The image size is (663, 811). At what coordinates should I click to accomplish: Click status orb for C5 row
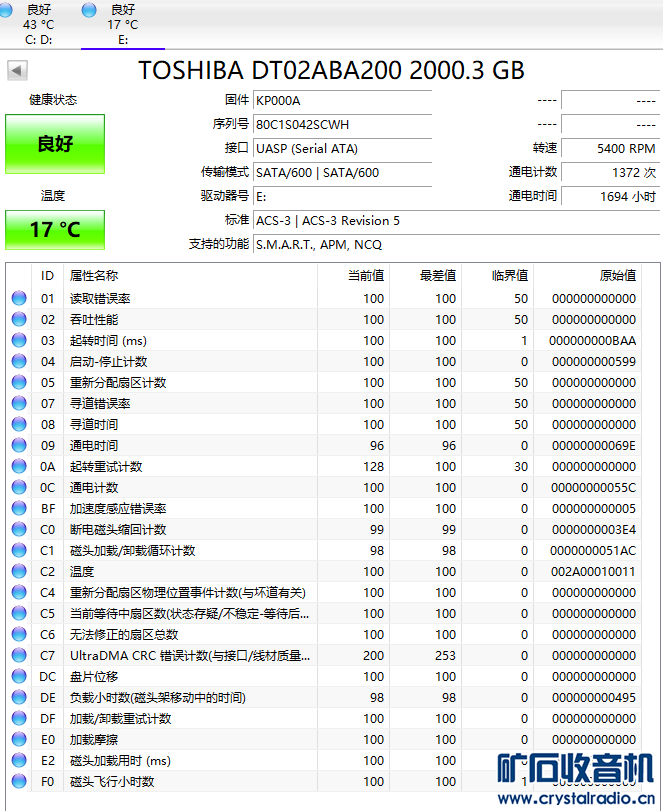[19, 613]
